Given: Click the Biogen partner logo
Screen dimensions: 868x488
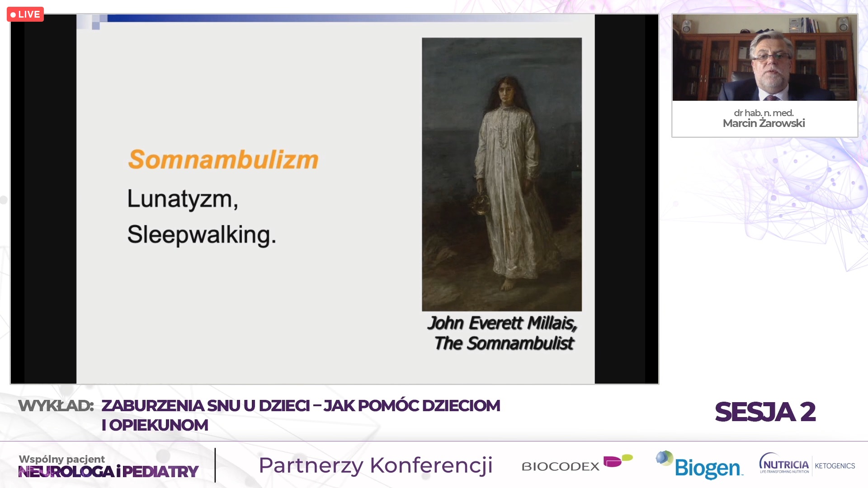Looking at the screenshot, I should point(699,465).
